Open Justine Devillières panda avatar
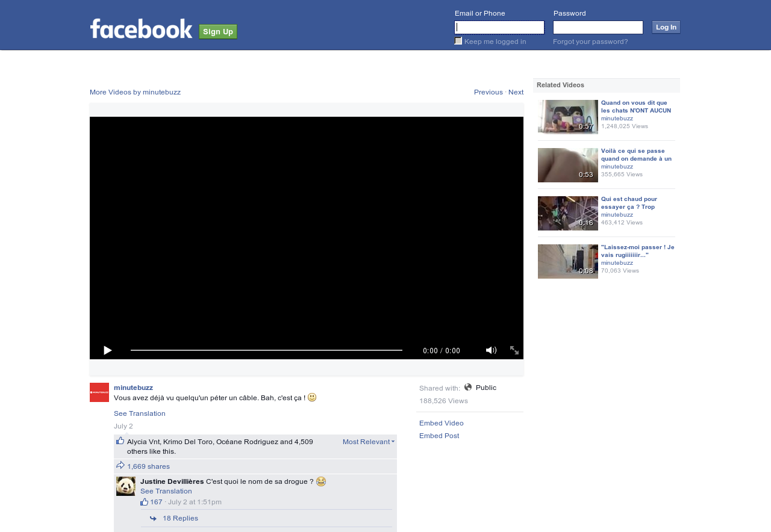Image resolution: width=771 pixels, height=532 pixels. click(126, 486)
